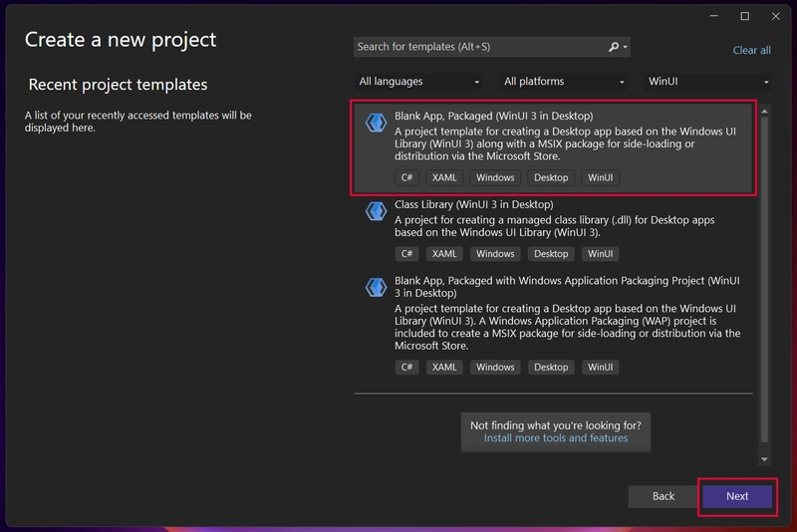
Task: Click the WinUI tag under Class Library
Action: pyautogui.click(x=601, y=254)
